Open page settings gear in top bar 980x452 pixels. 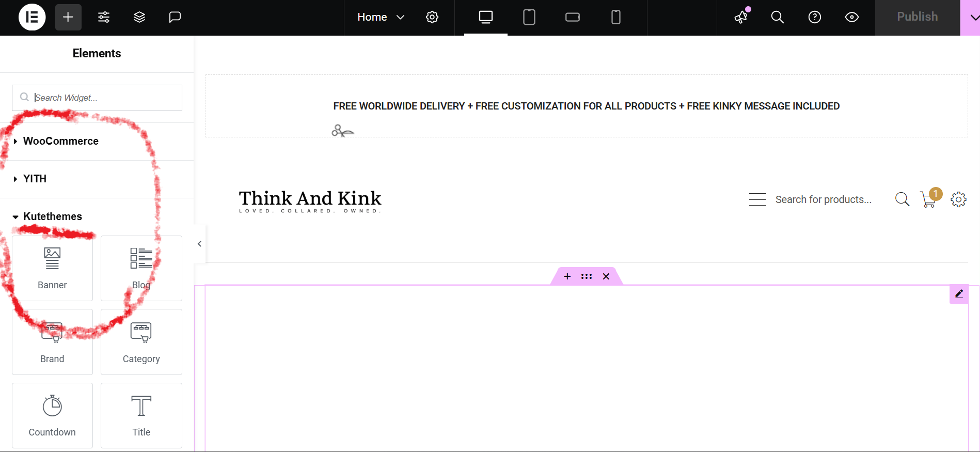pos(432,17)
